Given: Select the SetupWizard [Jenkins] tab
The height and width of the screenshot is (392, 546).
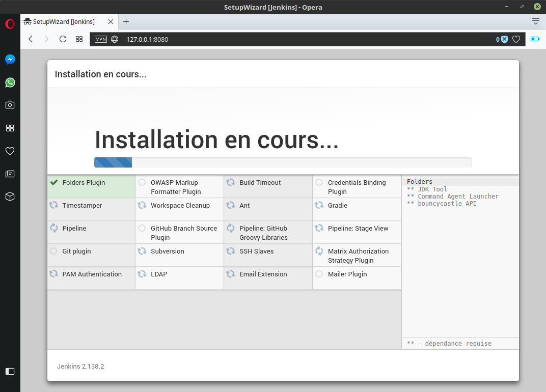Looking at the screenshot, I should (64, 21).
